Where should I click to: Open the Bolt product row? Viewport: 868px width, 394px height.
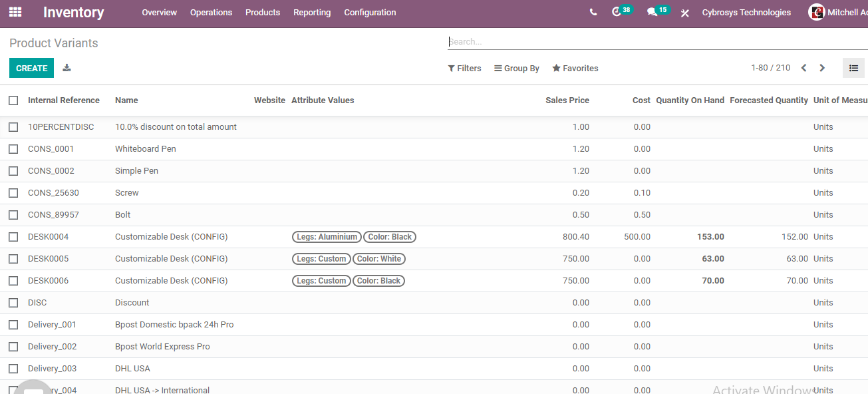pos(434,215)
